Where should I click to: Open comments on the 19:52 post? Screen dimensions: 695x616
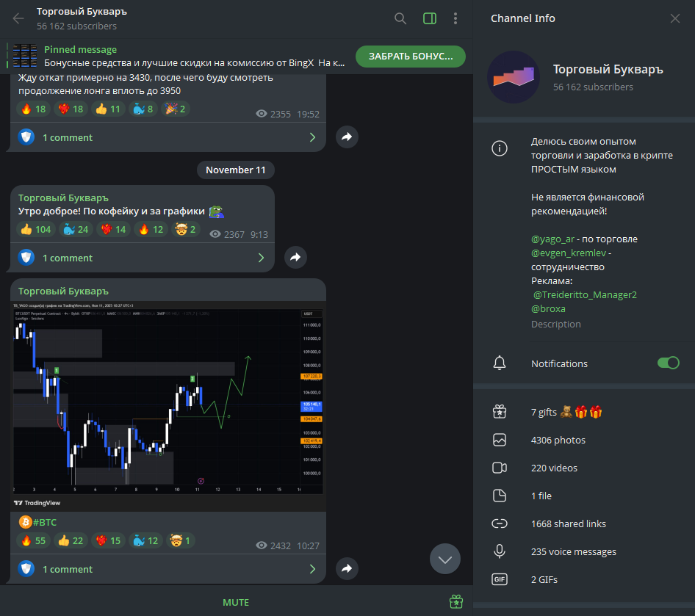click(168, 137)
